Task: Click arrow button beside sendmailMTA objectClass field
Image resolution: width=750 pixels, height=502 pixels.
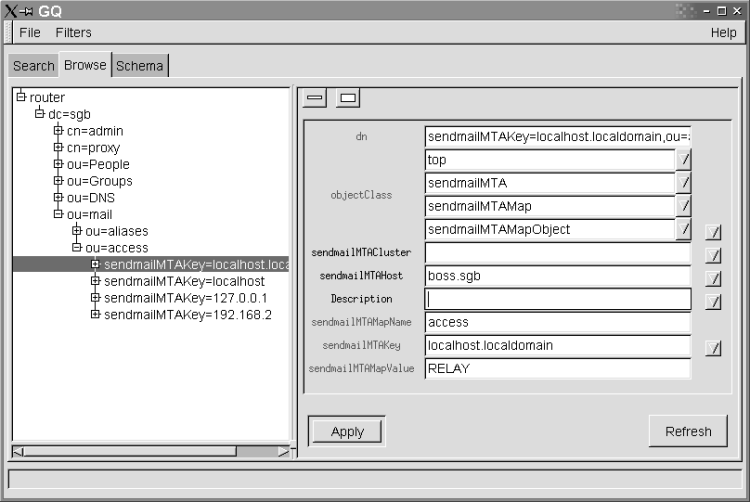Action: (684, 183)
